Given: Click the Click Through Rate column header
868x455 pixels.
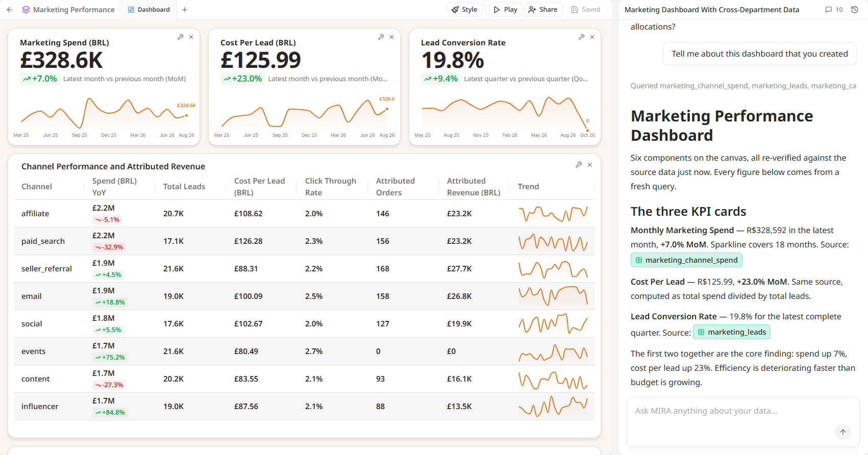Looking at the screenshot, I should (x=331, y=187).
